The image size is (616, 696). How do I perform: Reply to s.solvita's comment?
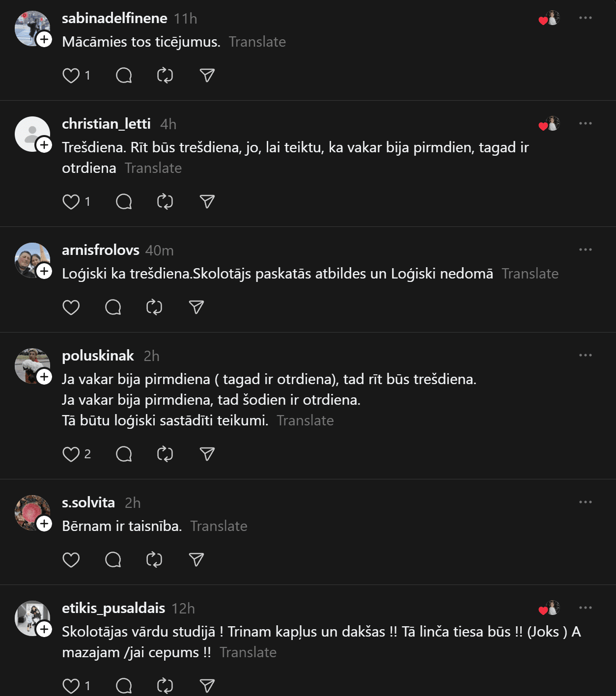pyautogui.click(x=113, y=560)
